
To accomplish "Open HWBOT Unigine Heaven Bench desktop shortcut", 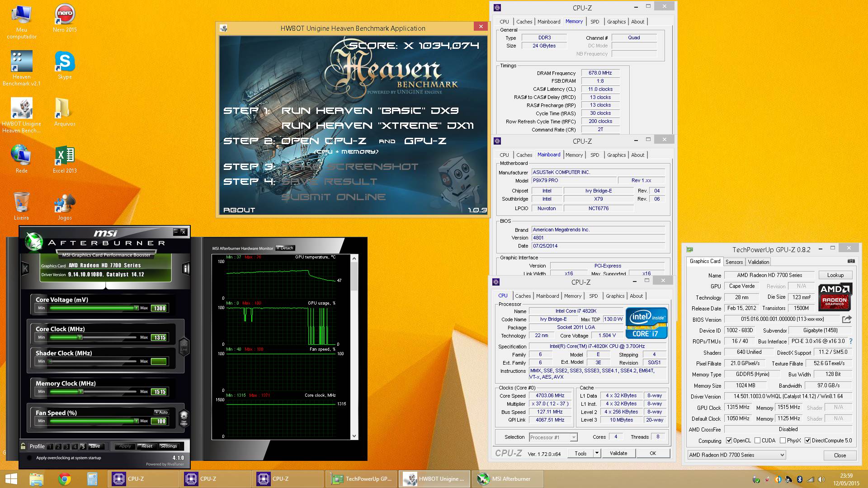I will click(21, 115).
